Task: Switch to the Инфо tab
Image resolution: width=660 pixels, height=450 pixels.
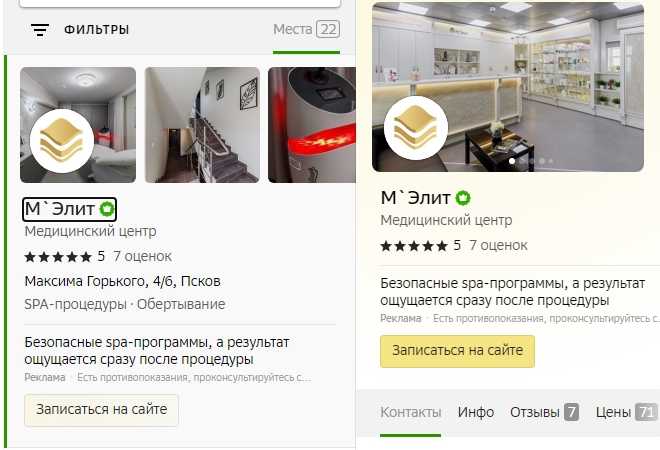Action: (x=476, y=412)
